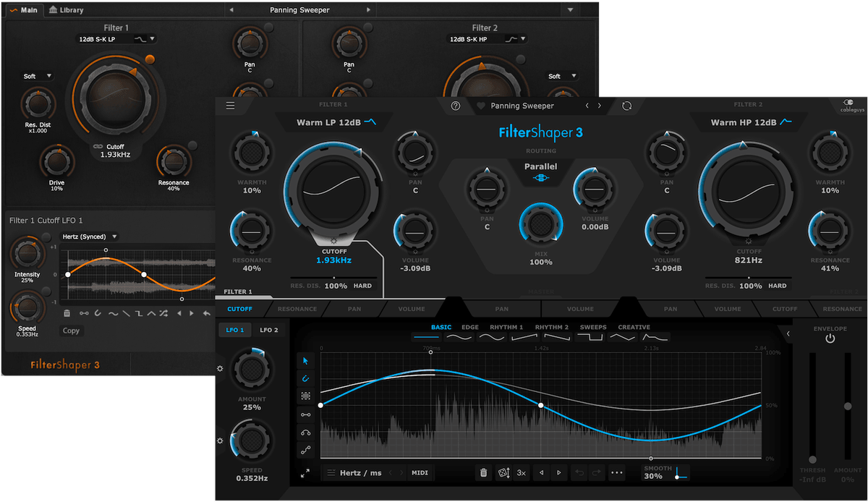Click the trash icon to clear waveform
Viewport: 868px width, 502px height.
[483, 473]
